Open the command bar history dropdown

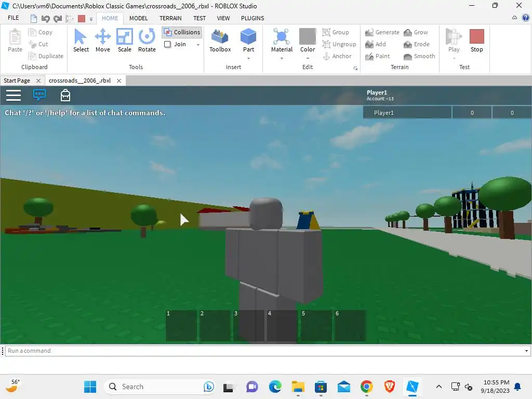(x=526, y=351)
